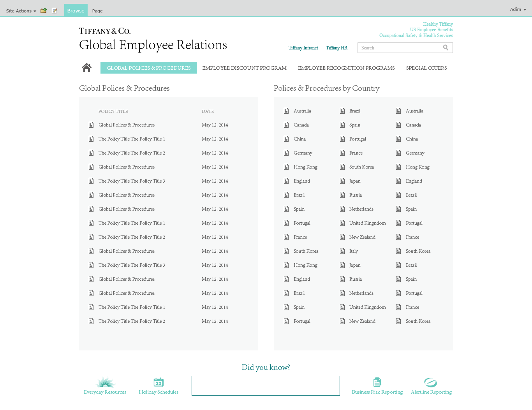This screenshot has width=532, height=410.
Task: Open Netherlands in middle column, upper row
Action: point(361,209)
